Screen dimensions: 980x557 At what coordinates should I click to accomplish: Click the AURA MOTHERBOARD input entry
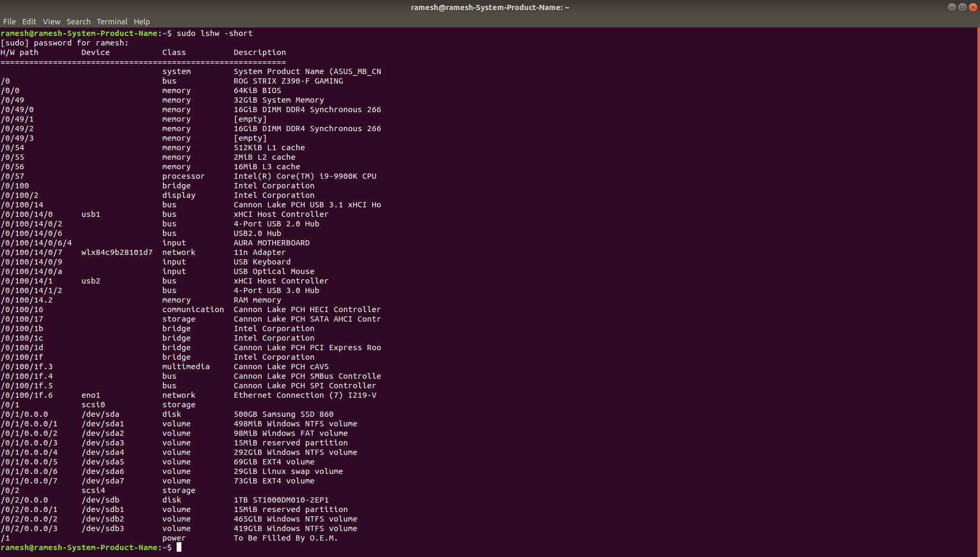click(272, 243)
